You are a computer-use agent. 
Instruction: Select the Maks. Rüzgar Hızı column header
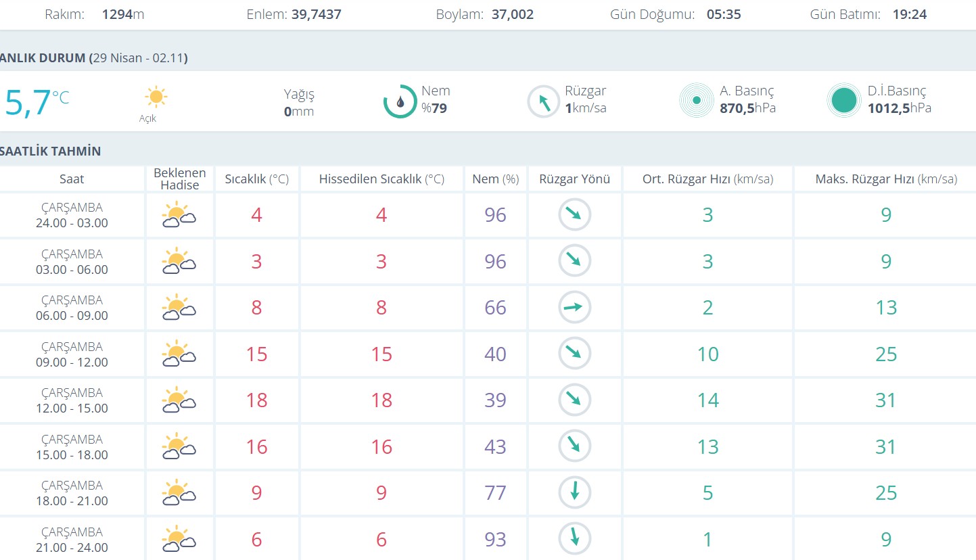point(886,179)
